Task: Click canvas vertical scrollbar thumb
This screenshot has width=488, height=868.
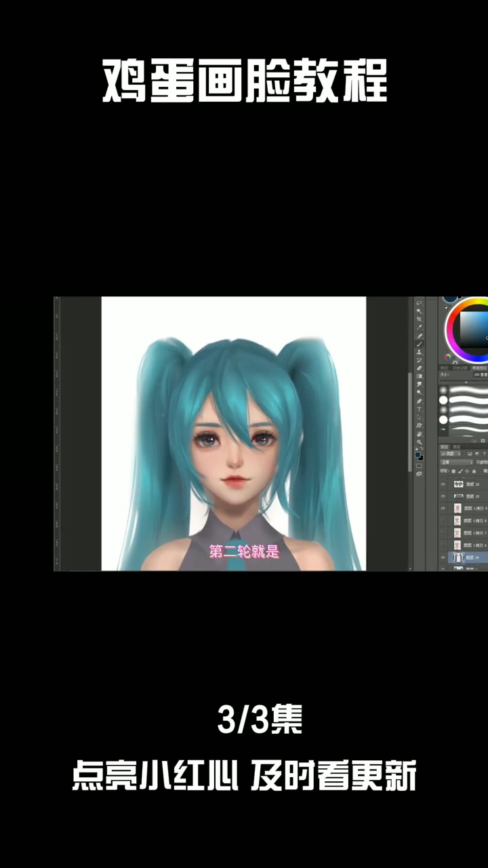Action: (x=410, y=422)
